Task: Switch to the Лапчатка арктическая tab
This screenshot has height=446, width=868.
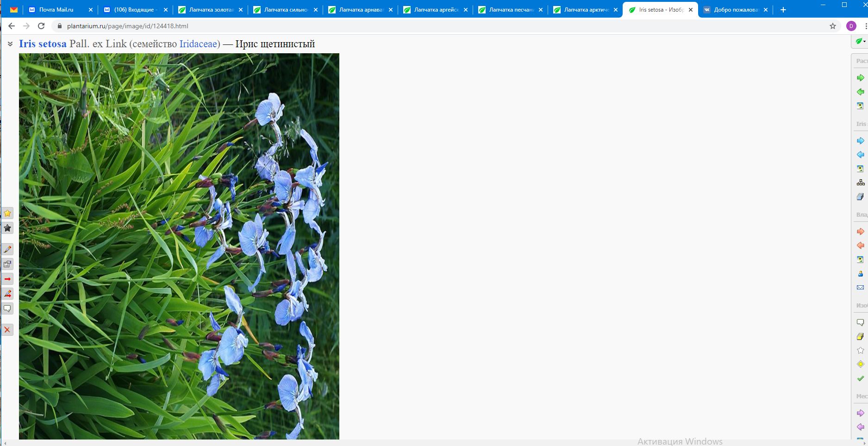Action: point(586,10)
